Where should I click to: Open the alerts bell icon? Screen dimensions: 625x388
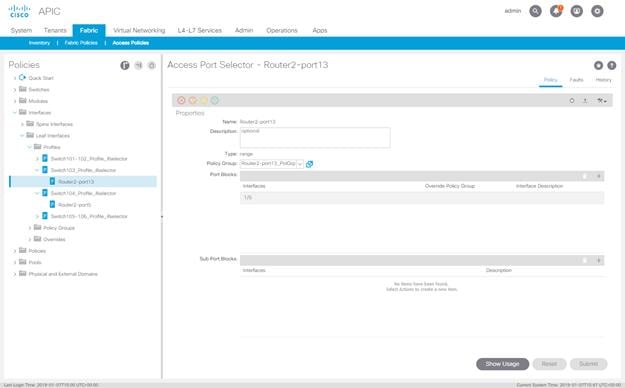[x=556, y=11]
